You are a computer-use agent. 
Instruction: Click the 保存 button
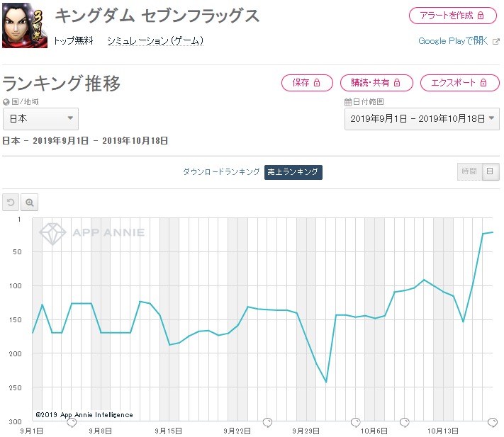(x=307, y=83)
